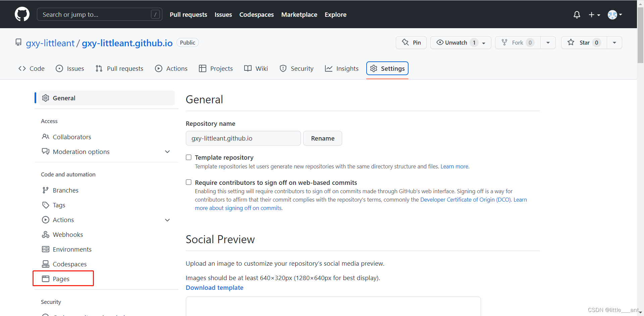The height and width of the screenshot is (316, 644).
Task: Edit the Repository name field
Action: tap(243, 138)
